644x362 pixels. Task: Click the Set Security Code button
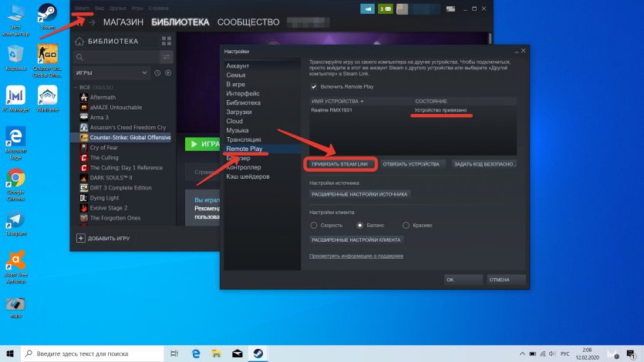[x=484, y=164]
